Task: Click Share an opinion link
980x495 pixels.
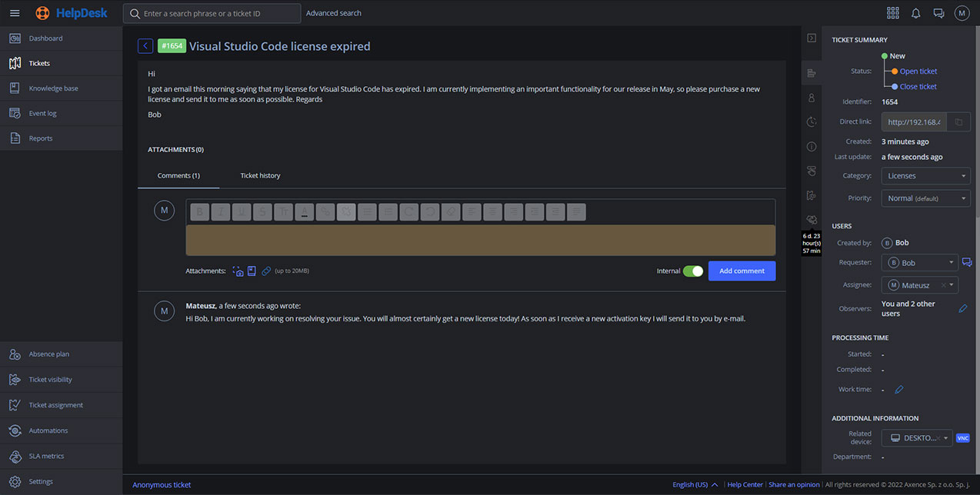Action: point(794,485)
